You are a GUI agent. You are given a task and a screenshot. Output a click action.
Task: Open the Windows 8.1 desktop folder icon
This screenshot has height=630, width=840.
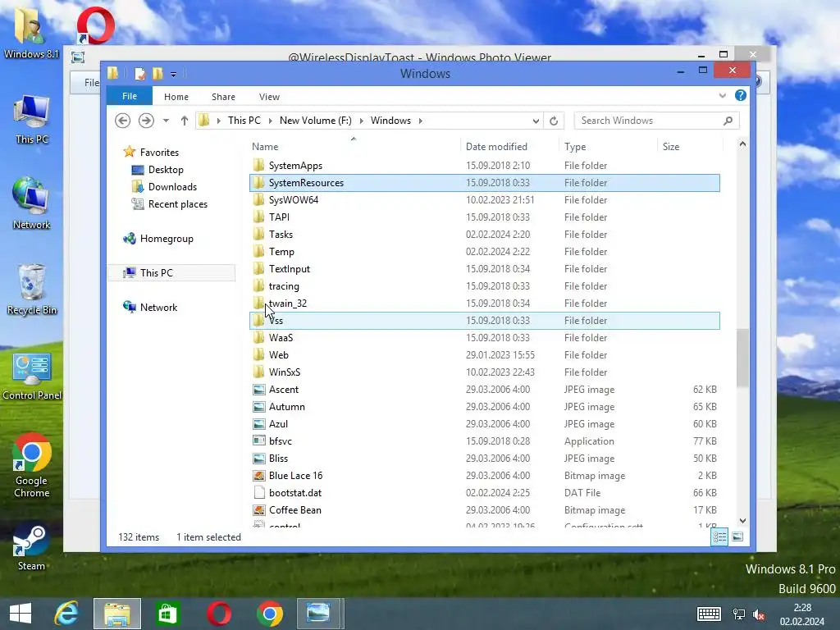[x=30, y=33]
